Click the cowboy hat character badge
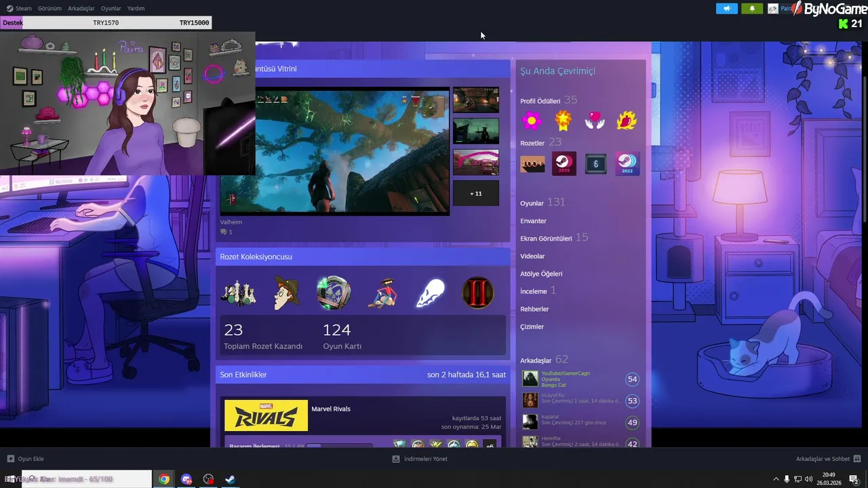Screen dimensions: 868x488 pyautogui.click(x=286, y=293)
